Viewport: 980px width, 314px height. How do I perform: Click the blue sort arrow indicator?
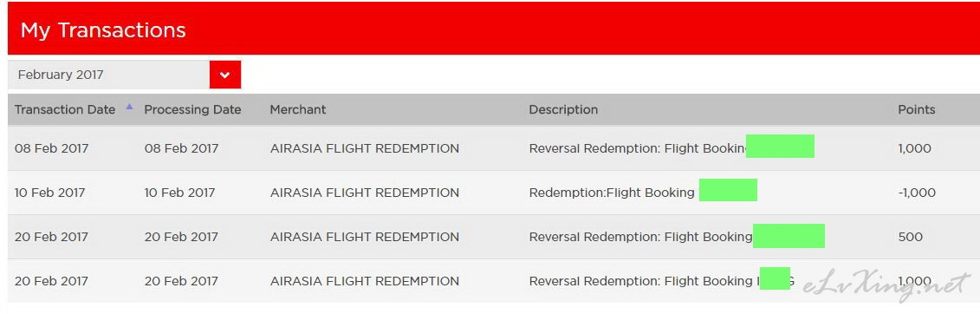point(129,107)
